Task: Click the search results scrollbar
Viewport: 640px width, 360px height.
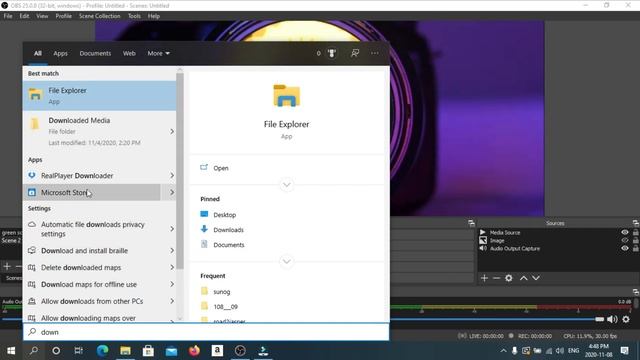Action: pyautogui.click(x=180, y=171)
